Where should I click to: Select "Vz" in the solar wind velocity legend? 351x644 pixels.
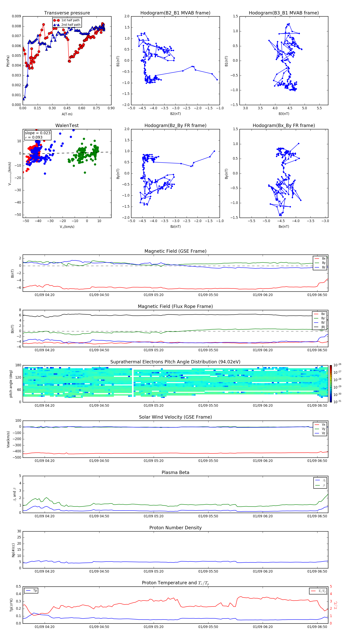tap(320, 433)
